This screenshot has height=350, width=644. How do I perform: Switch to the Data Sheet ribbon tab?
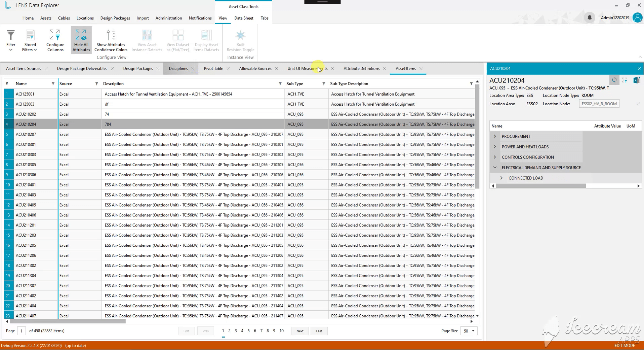pyautogui.click(x=244, y=18)
